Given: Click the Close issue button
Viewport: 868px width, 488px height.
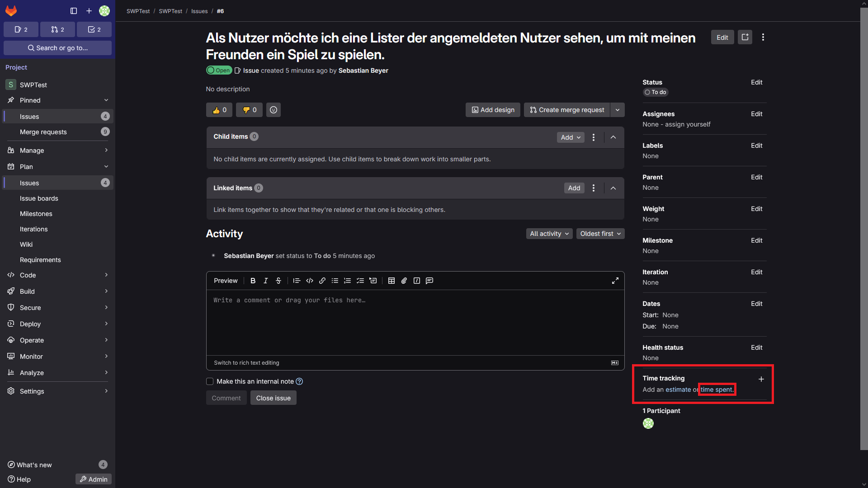Looking at the screenshot, I should click(274, 398).
